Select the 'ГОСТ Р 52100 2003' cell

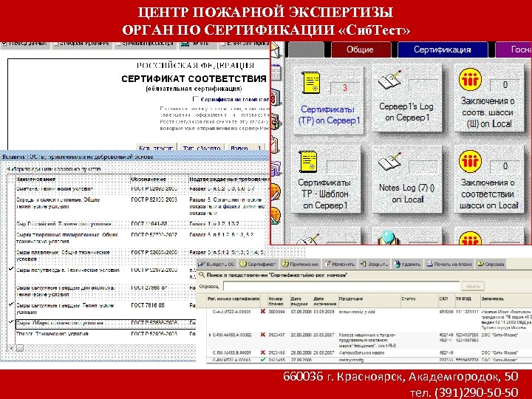click(154, 199)
